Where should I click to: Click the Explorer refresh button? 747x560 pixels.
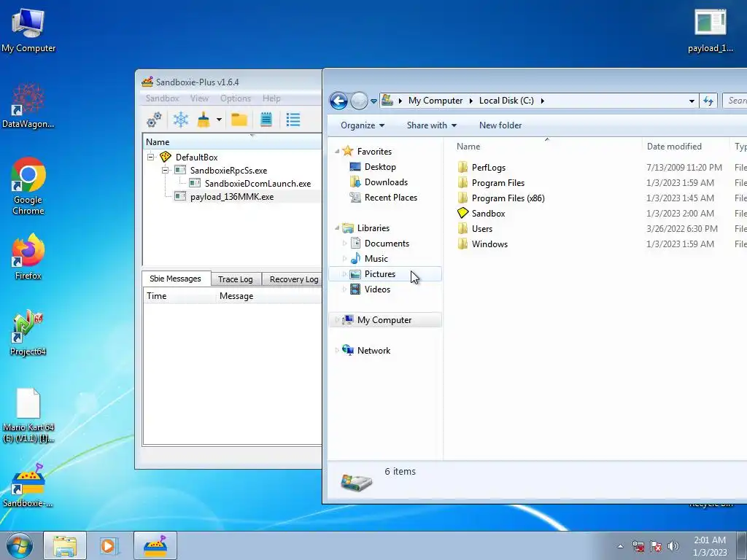[708, 101]
